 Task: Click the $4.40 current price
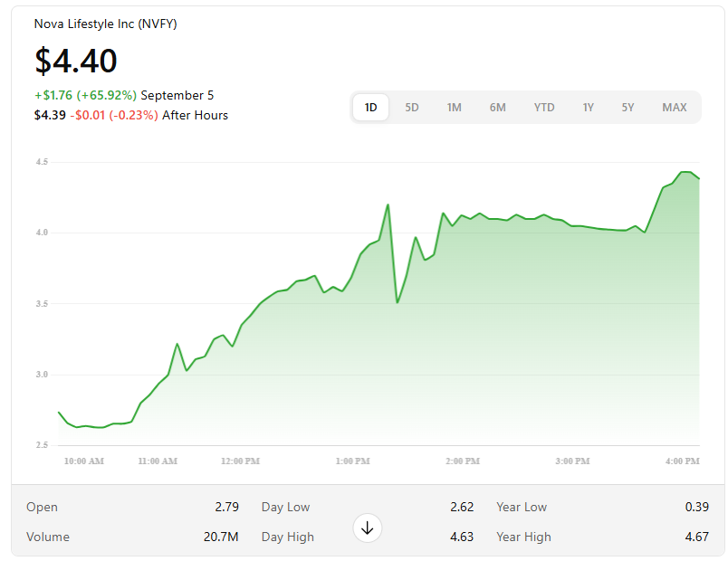pyautogui.click(x=76, y=61)
